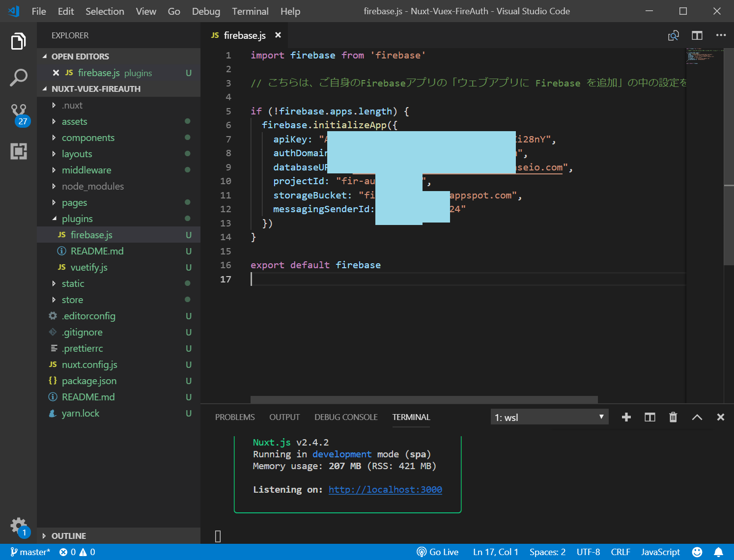Open the Terminal menu

[250, 11]
